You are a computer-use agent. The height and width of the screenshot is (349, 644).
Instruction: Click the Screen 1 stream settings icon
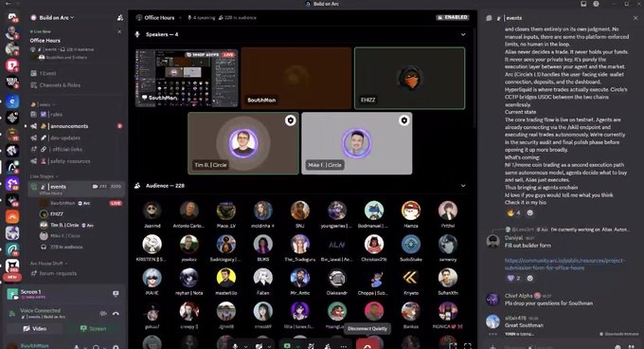[116, 293]
